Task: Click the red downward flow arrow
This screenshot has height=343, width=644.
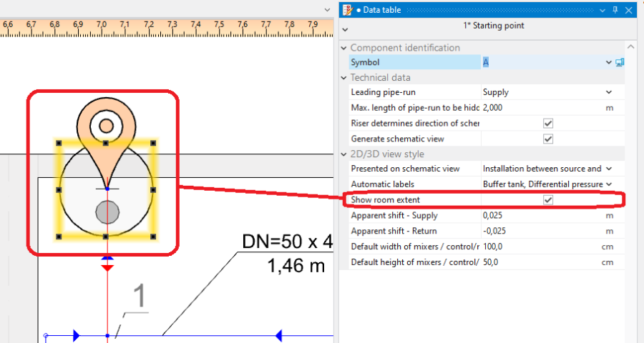Action: 107,268
